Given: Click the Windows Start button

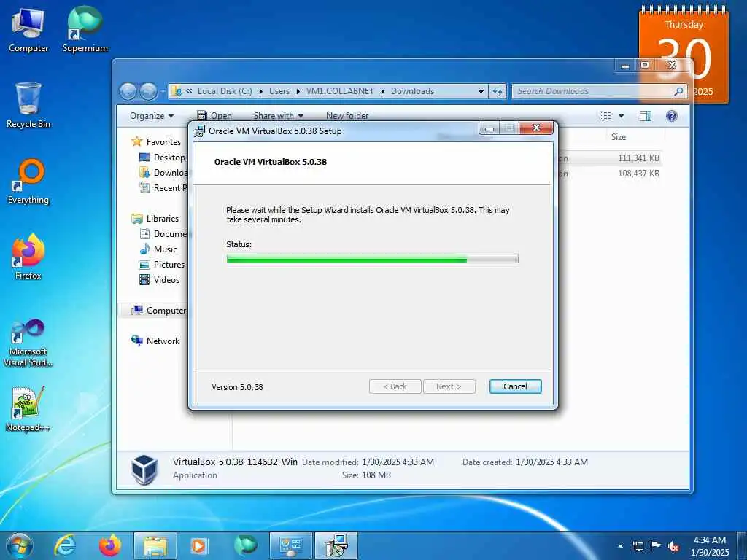Looking at the screenshot, I should [19, 545].
